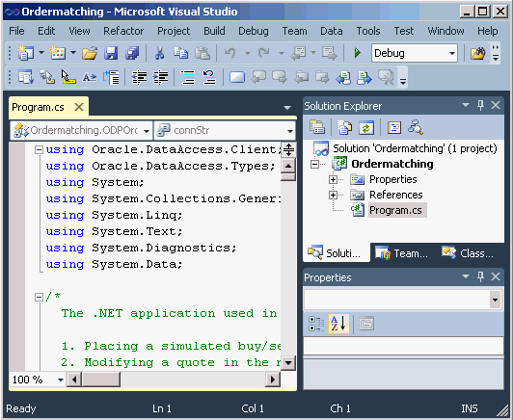Switch to the Team Explorer tab

click(401, 253)
